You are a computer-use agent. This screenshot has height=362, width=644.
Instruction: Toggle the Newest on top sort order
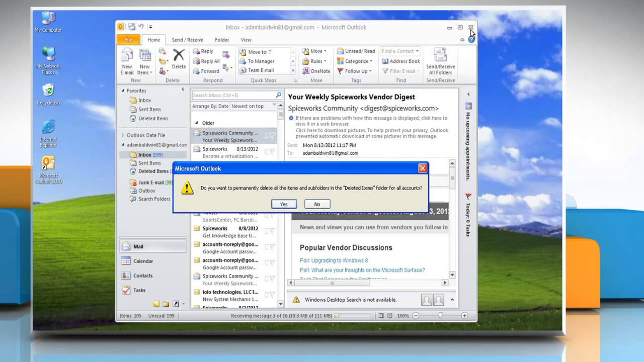[x=248, y=106]
